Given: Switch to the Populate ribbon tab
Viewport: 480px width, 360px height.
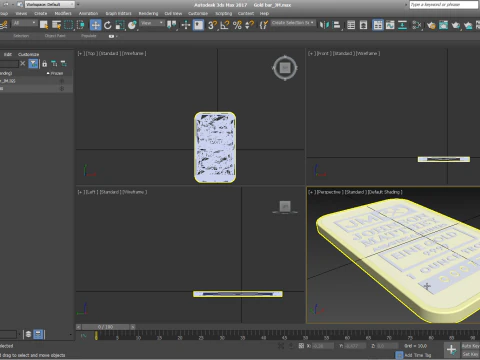Looking at the screenshot, I should pyautogui.click(x=89, y=36).
